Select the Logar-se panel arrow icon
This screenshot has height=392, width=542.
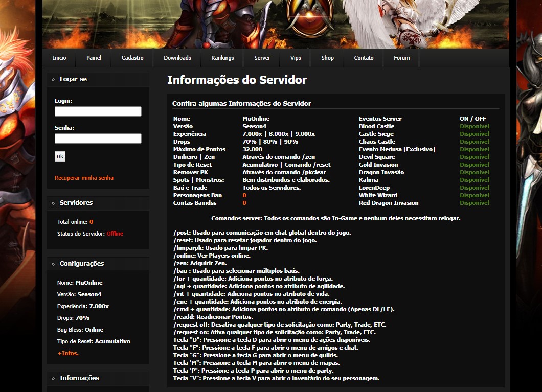click(53, 79)
